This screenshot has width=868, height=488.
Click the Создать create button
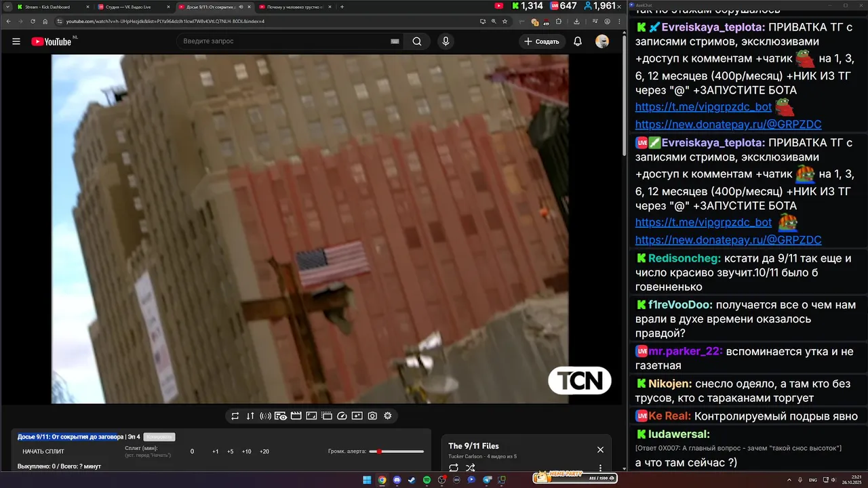click(x=543, y=41)
